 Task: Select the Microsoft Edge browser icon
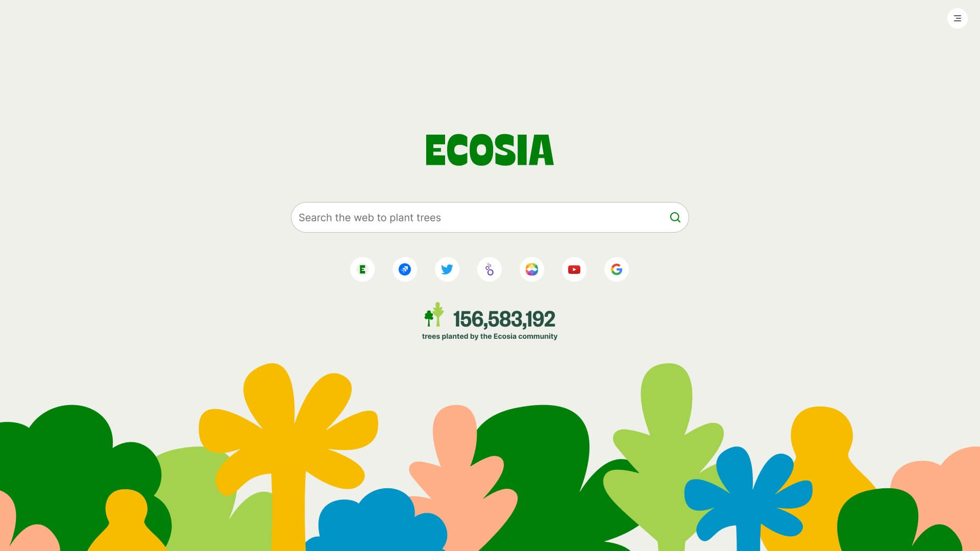(x=405, y=269)
